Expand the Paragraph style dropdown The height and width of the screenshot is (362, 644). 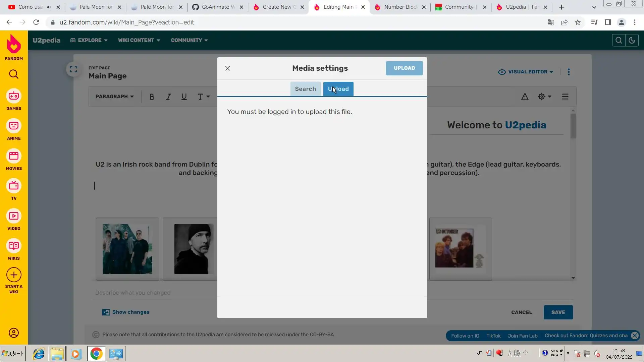(x=114, y=97)
